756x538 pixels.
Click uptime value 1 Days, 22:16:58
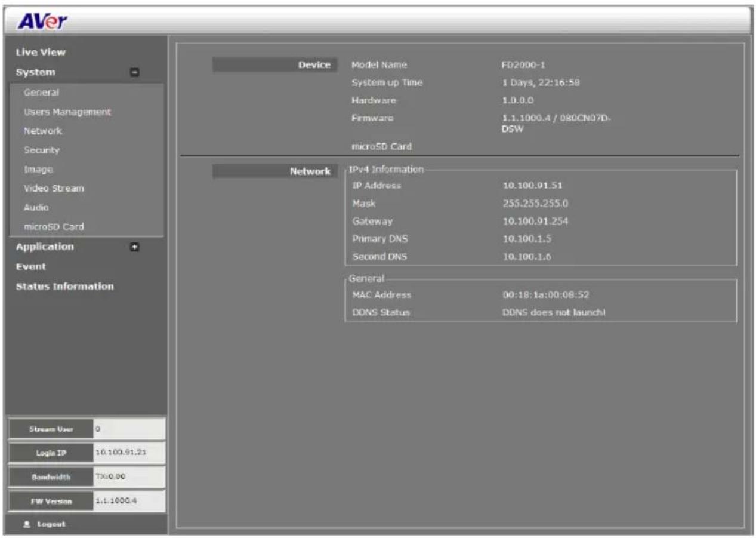tap(541, 82)
